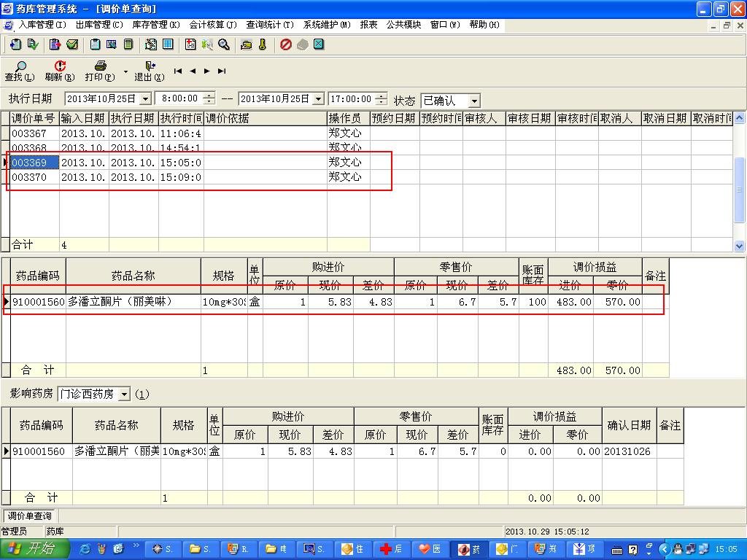The height and width of the screenshot is (560, 747).
Task: Click Windows 开始 start button
Action: (34, 549)
